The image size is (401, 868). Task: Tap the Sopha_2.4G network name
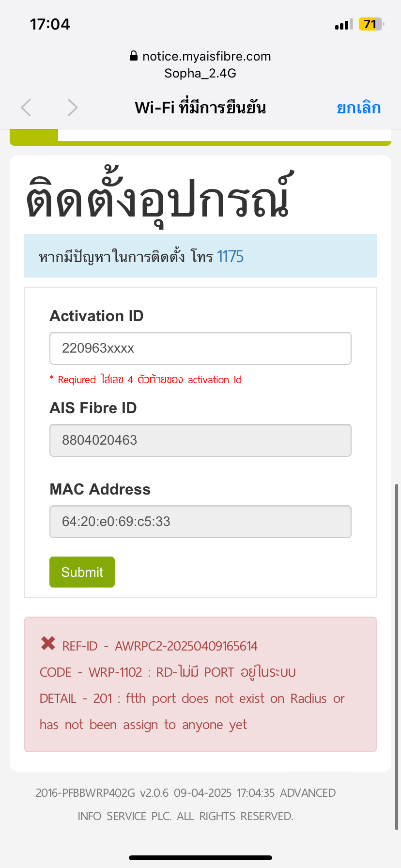click(x=200, y=73)
